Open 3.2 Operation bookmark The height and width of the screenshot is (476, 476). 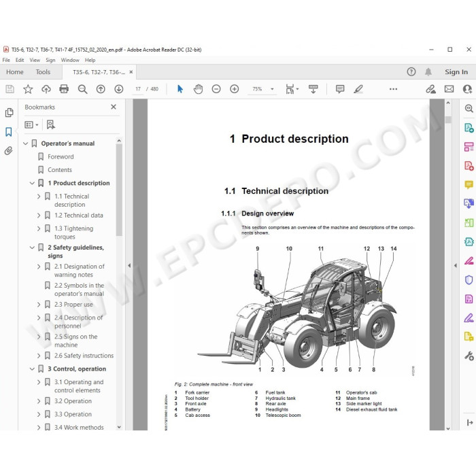[73, 401]
